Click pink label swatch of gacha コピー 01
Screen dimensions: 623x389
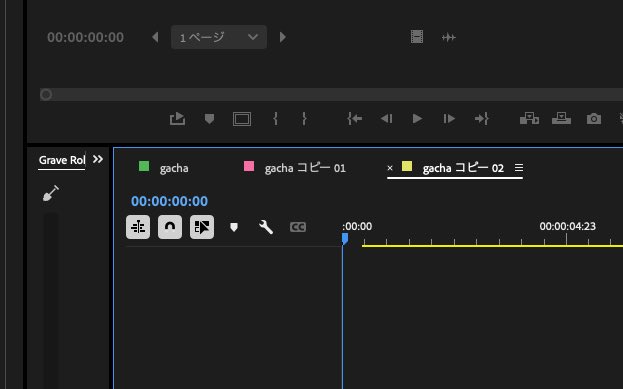pos(249,166)
